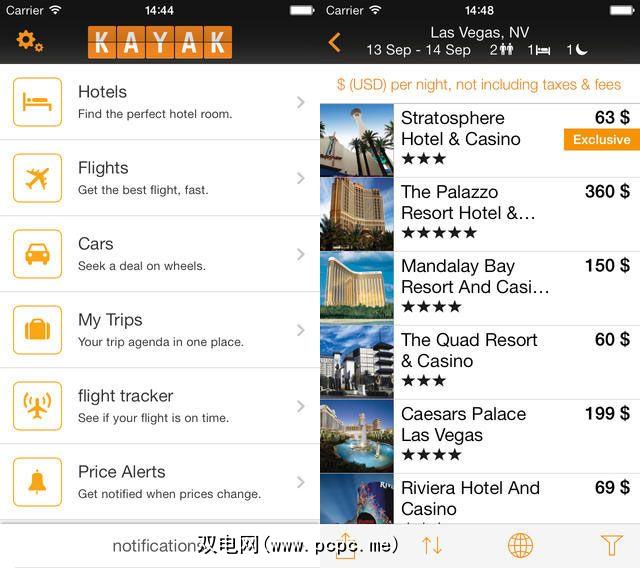Tap the Price Alerts bell icon

(38, 482)
